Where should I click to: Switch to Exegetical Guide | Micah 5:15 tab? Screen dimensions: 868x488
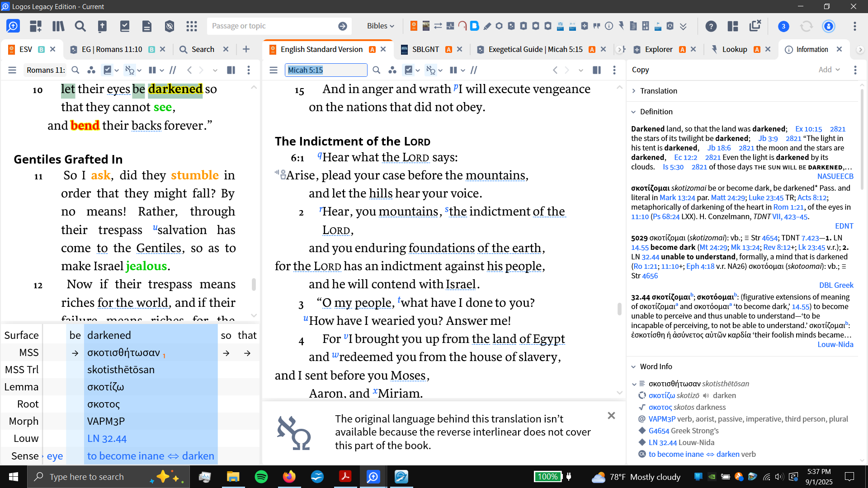(535, 49)
